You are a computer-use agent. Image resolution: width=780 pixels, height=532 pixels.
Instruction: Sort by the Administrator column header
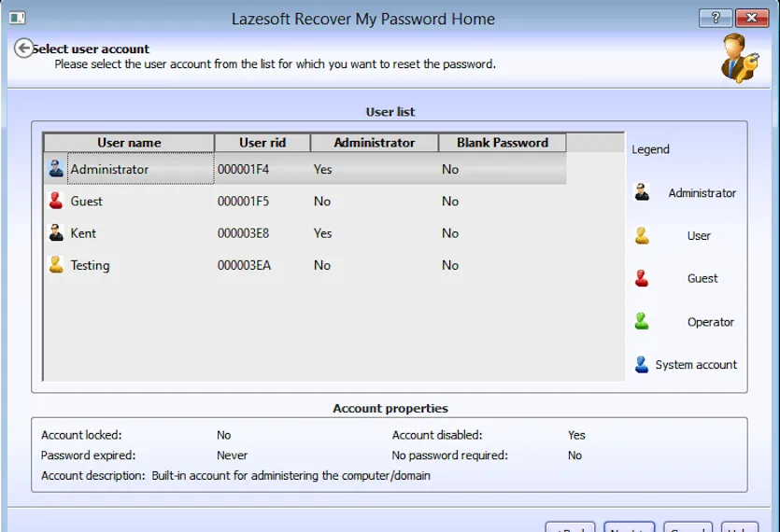point(374,143)
